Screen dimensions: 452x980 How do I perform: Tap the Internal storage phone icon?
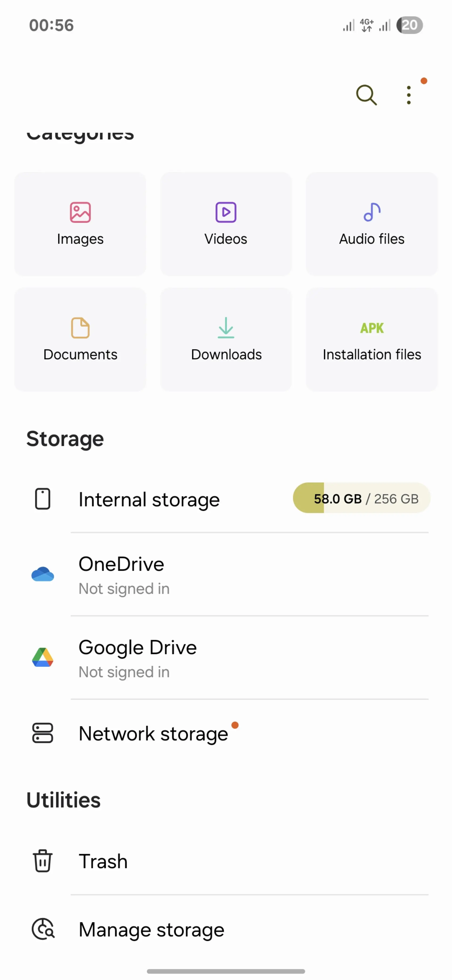point(43,499)
